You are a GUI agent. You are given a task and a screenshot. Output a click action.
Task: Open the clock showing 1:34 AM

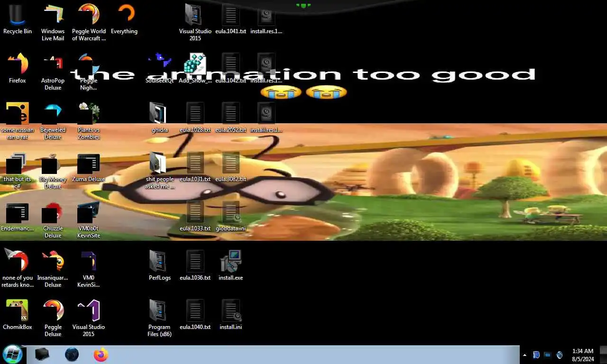pyautogui.click(x=583, y=355)
